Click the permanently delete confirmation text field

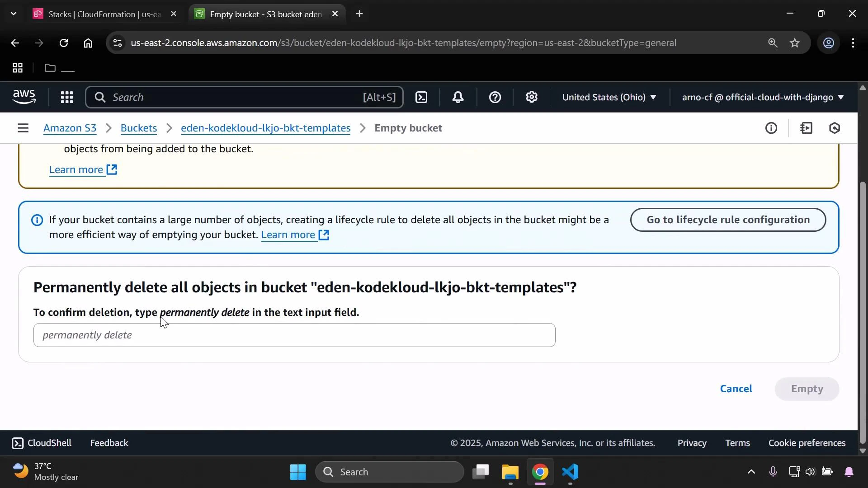[x=294, y=335]
